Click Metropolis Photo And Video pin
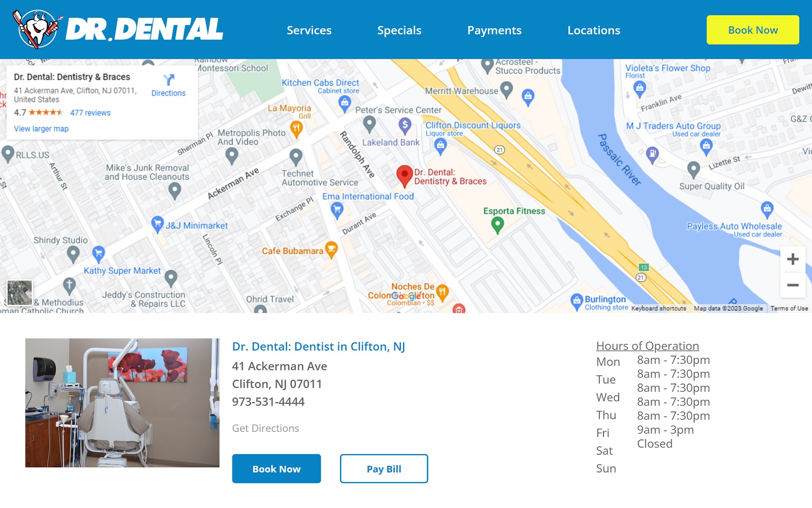This screenshot has width=812, height=508. (232, 156)
